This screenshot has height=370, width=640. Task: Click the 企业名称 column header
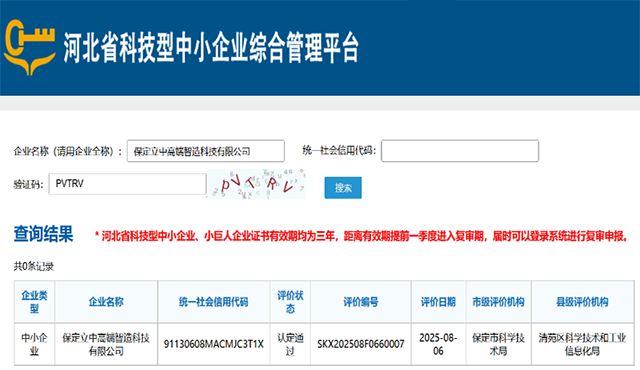(x=106, y=302)
